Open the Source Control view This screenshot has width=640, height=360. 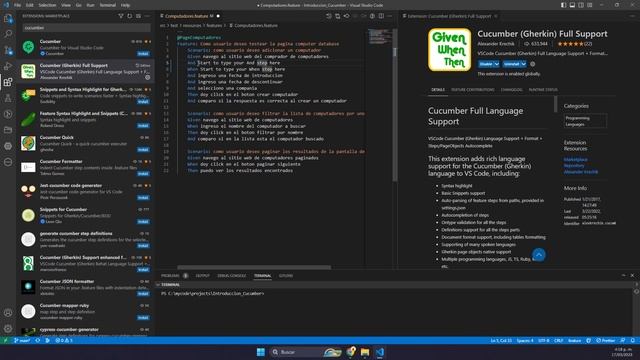click(8, 50)
